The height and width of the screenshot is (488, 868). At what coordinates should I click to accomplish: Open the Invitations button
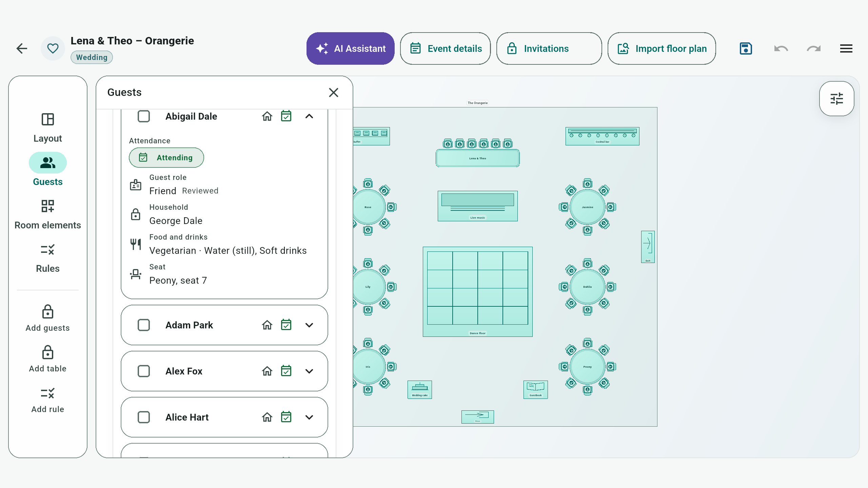tap(549, 48)
